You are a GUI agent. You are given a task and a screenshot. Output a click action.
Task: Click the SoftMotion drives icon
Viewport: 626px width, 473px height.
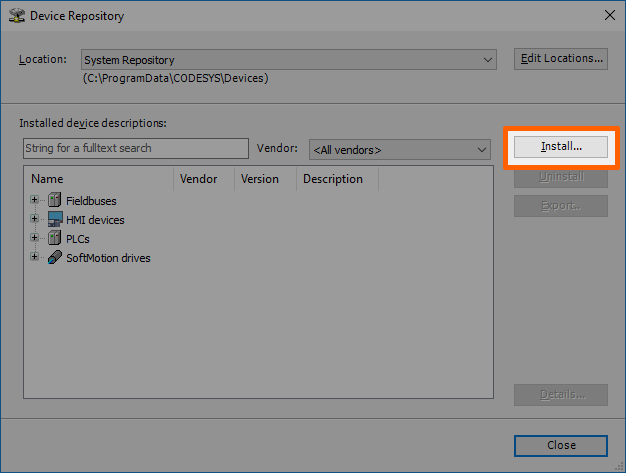click(55, 258)
